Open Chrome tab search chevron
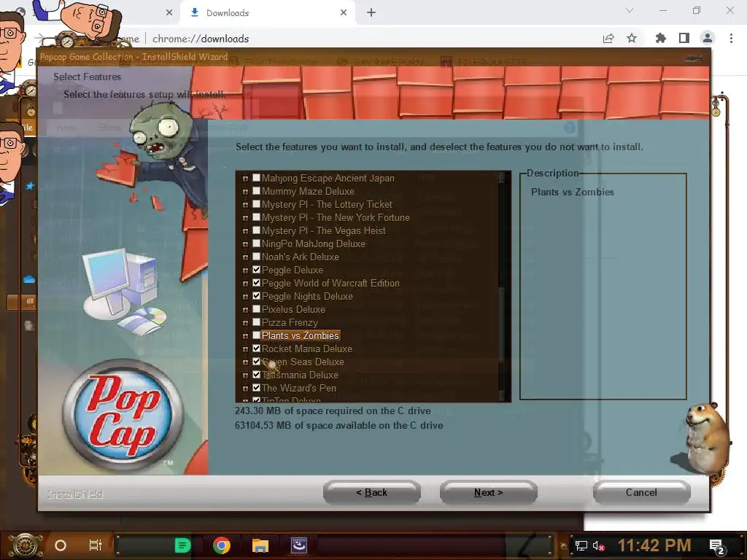747x560 pixels. pos(630,10)
